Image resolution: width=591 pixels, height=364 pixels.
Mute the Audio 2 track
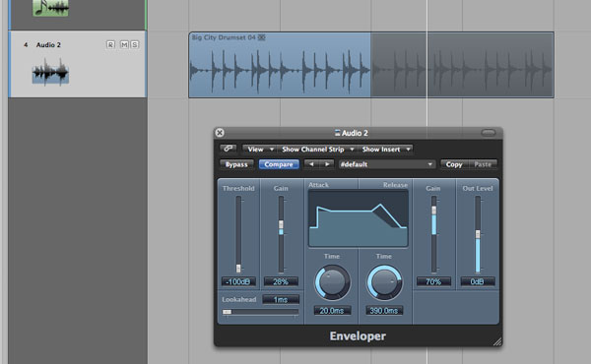124,45
